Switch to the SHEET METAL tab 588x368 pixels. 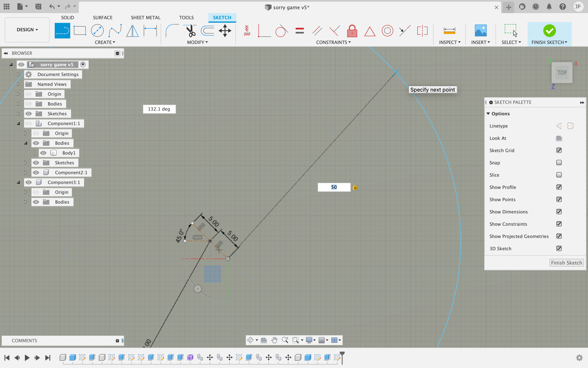[146, 18]
